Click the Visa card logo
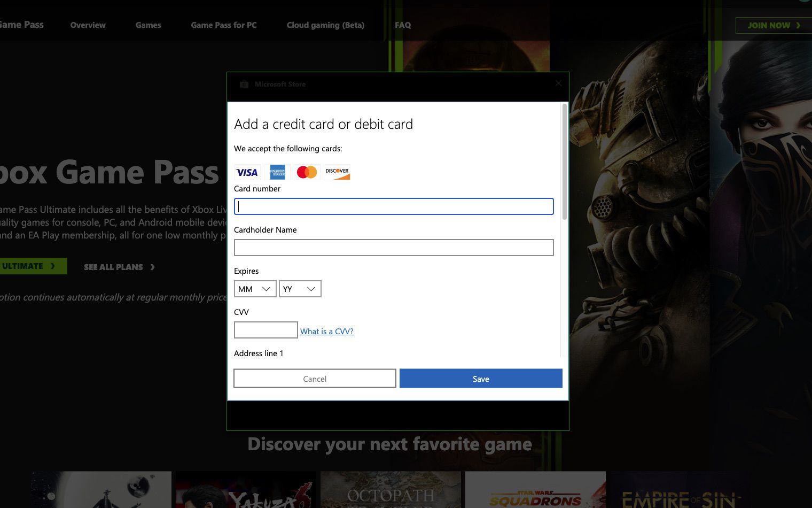 click(247, 172)
